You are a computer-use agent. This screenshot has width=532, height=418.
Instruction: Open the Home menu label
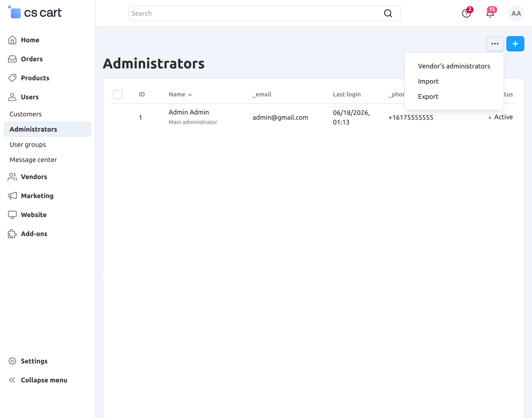[30, 40]
